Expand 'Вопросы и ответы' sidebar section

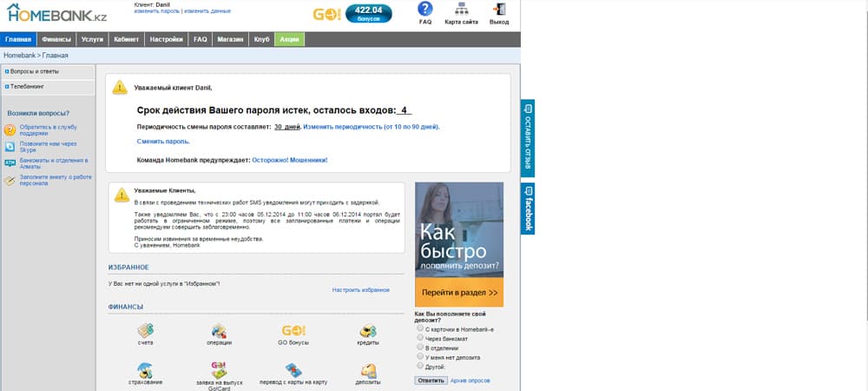pos(48,71)
